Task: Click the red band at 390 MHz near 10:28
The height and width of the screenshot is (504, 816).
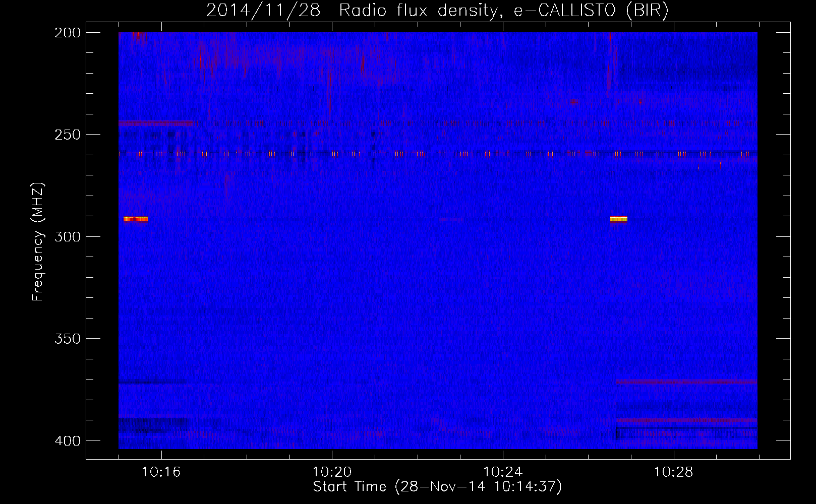Action: click(686, 420)
